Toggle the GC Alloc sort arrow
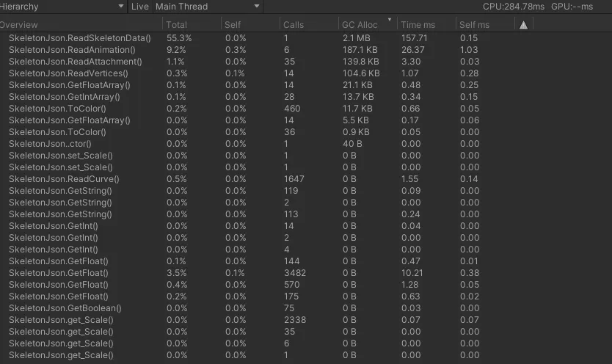 point(389,20)
